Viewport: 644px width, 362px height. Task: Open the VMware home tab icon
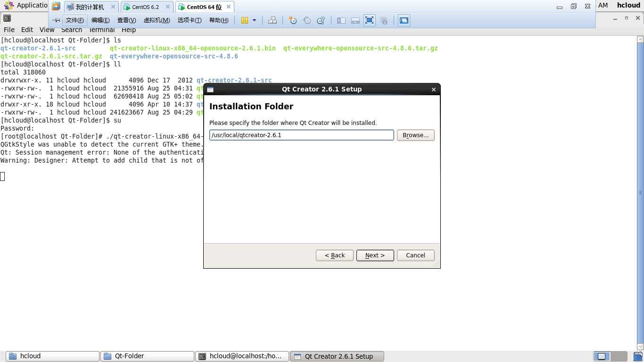(56, 7)
